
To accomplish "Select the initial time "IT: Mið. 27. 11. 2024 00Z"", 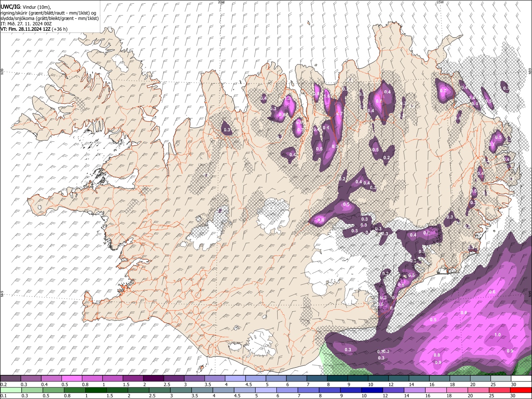I will 26,24.
